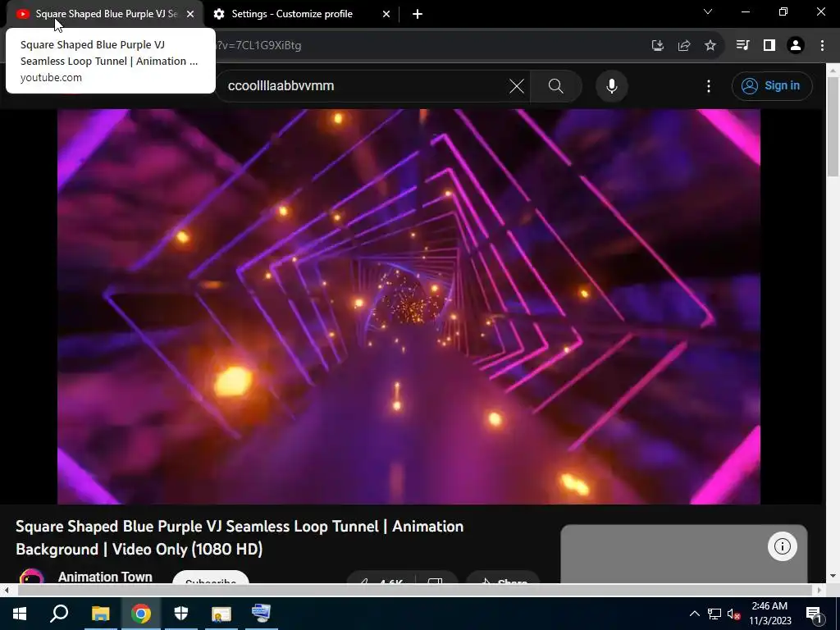840x630 pixels.
Task: Click the tunnel animation video player
Action: pyautogui.click(x=409, y=307)
